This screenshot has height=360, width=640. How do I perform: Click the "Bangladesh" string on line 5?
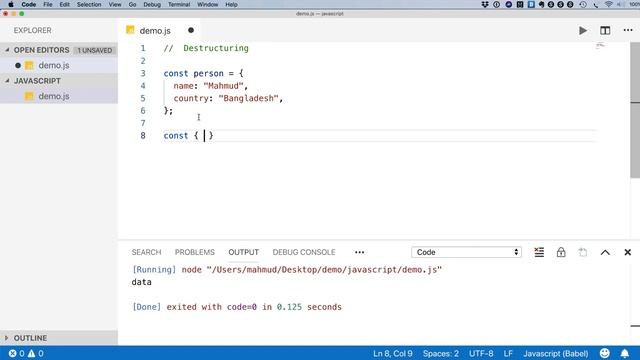[x=248, y=98]
